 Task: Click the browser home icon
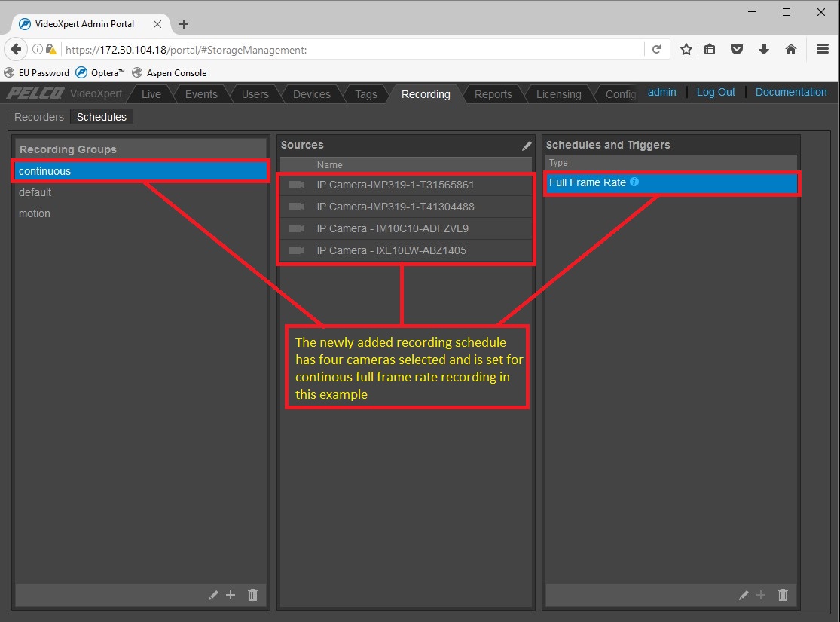coord(791,50)
